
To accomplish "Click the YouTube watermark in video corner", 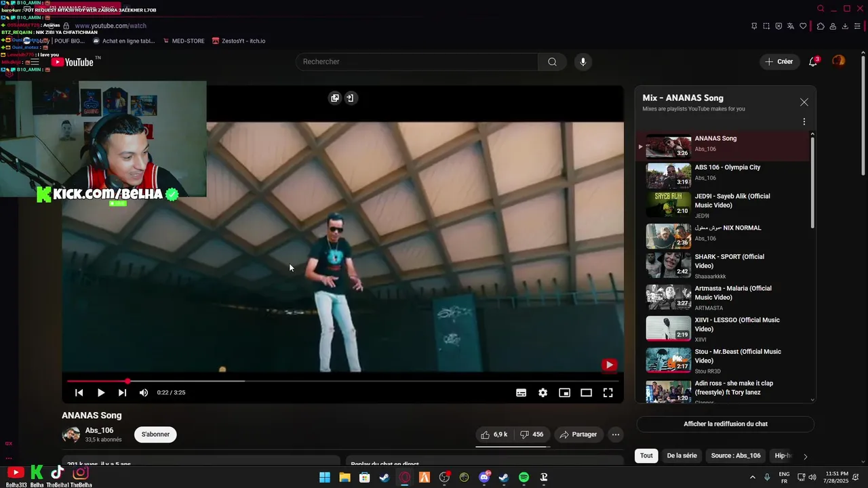I will tap(609, 365).
